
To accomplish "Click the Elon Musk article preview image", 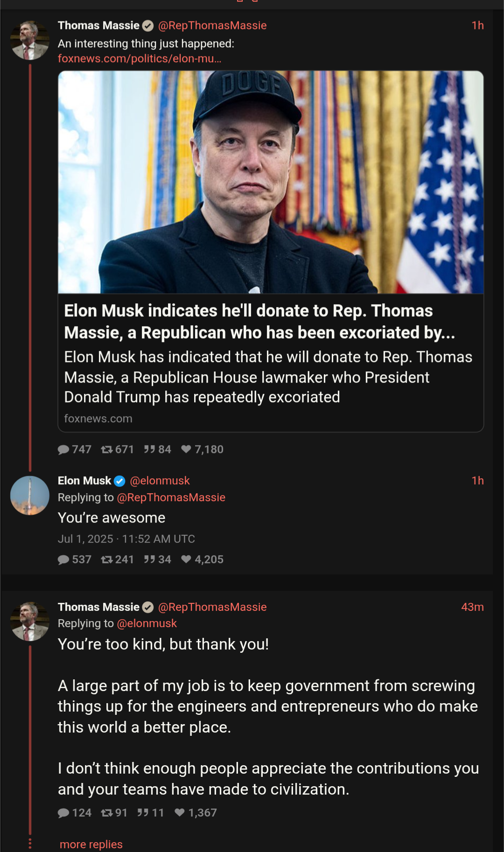I will pyautogui.click(x=271, y=182).
